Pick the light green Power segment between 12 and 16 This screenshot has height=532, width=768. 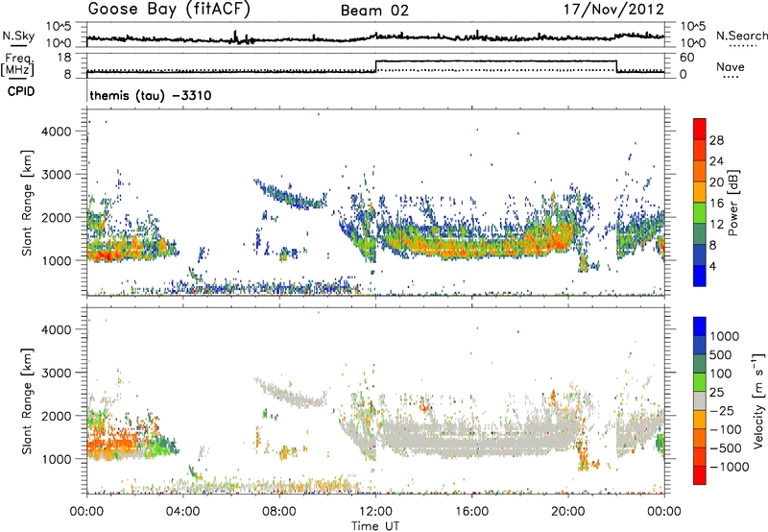700,213
